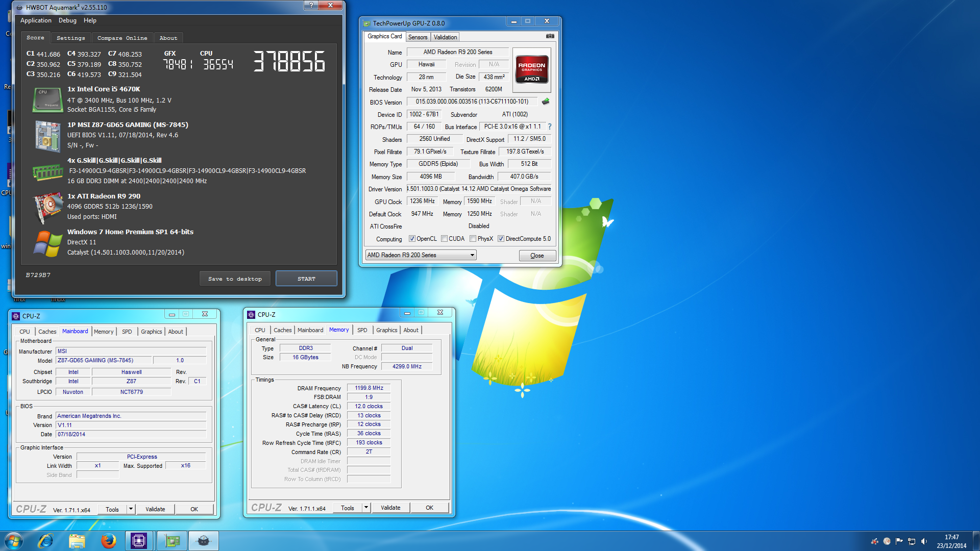The width and height of the screenshot is (980, 551).
Task: Click the title bar icon of CPU-Z Mainboard window
Action: click(16, 316)
